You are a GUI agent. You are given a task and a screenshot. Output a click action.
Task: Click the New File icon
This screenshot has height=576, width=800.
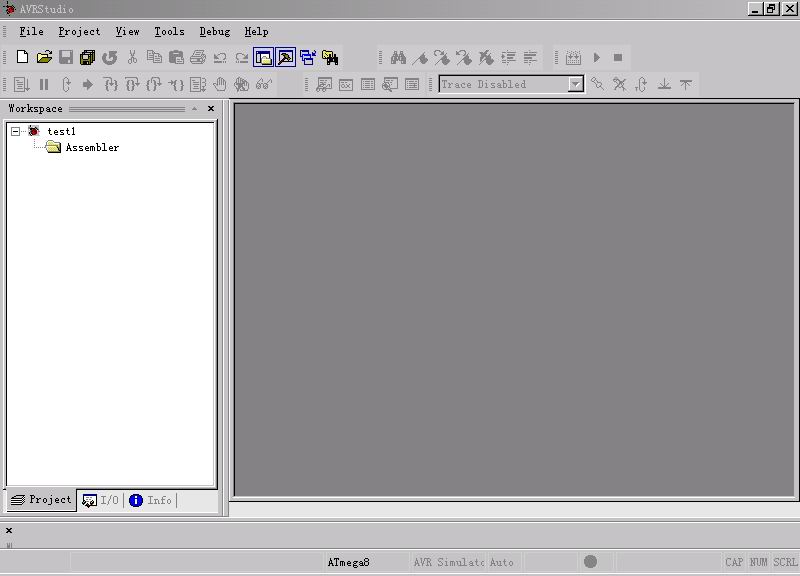tap(22, 58)
